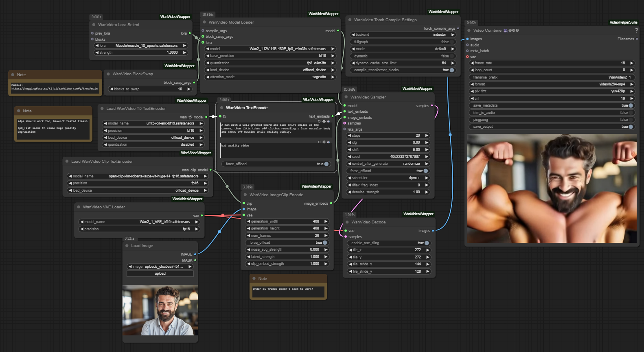Screen dimensions: 644x352
Task: Click right arrow to increase steps
Action: pos(427,136)
